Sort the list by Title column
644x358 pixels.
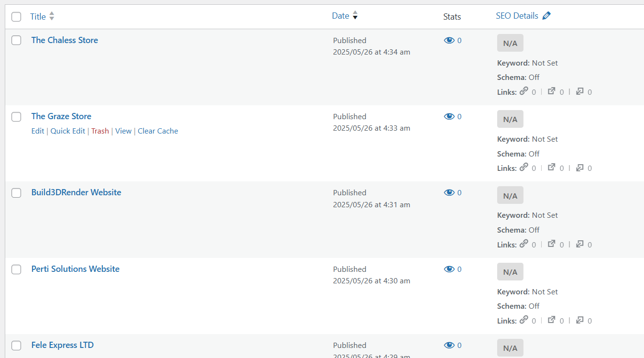pos(37,16)
